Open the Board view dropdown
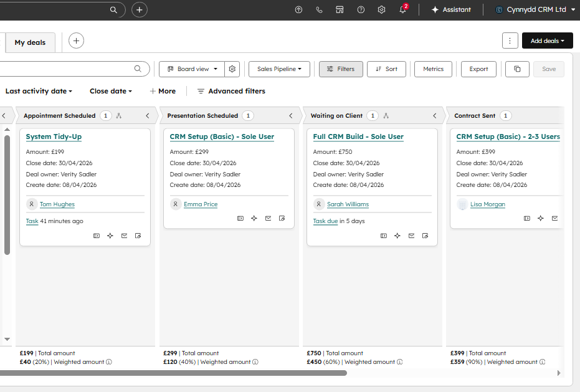This screenshot has width=580, height=392. 192,69
